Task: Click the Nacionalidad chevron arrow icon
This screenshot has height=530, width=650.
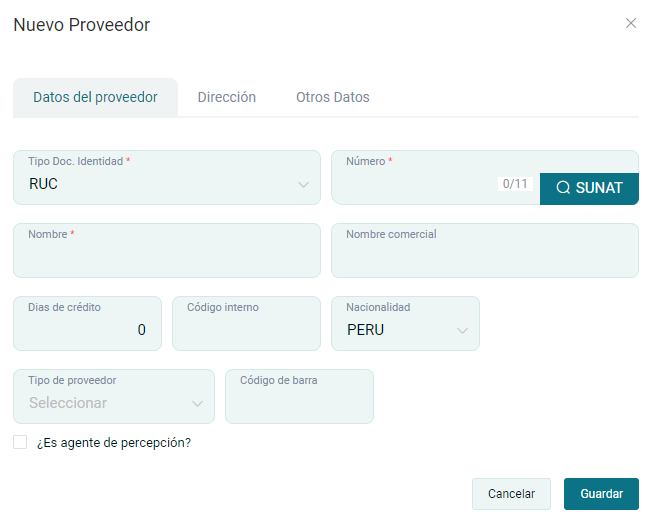Action: tap(462, 331)
